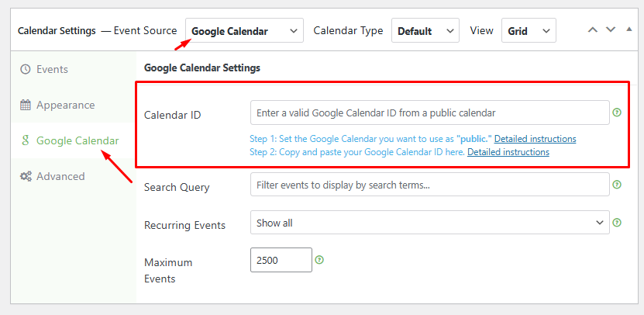Click the help icon next to Calendar ID
The height and width of the screenshot is (315, 644).
point(616,112)
